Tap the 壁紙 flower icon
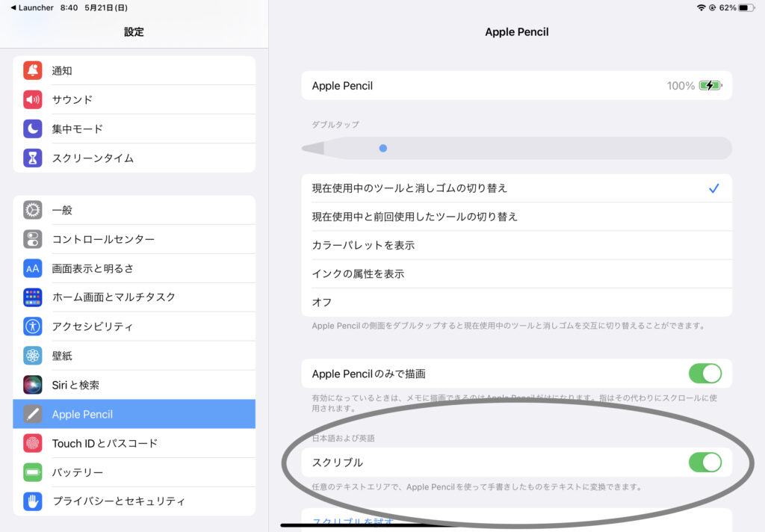765x532 pixels. (x=33, y=356)
